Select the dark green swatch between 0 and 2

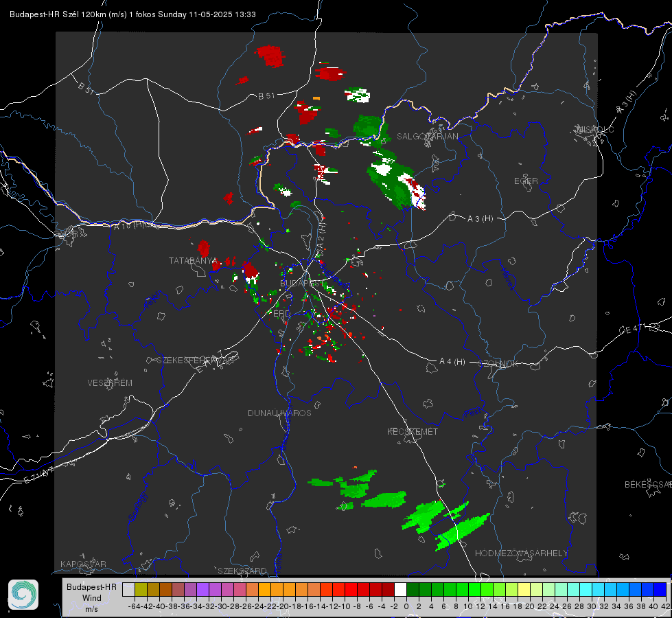coord(413,589)
